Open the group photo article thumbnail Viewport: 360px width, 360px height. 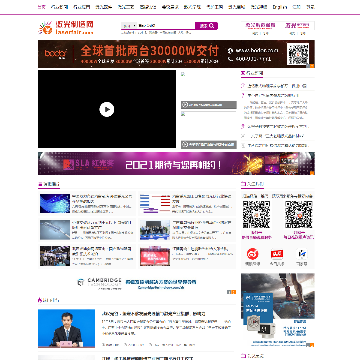[155, 230]
